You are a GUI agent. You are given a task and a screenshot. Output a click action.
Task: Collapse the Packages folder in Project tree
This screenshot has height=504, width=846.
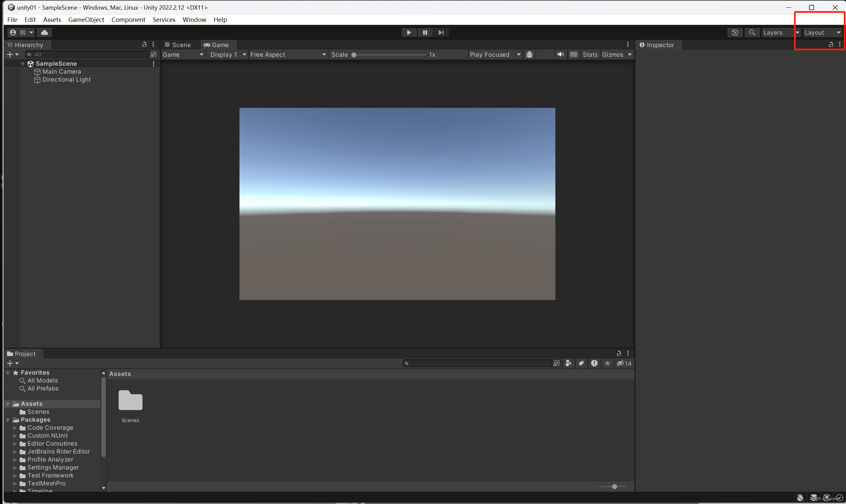pos(8,419)
